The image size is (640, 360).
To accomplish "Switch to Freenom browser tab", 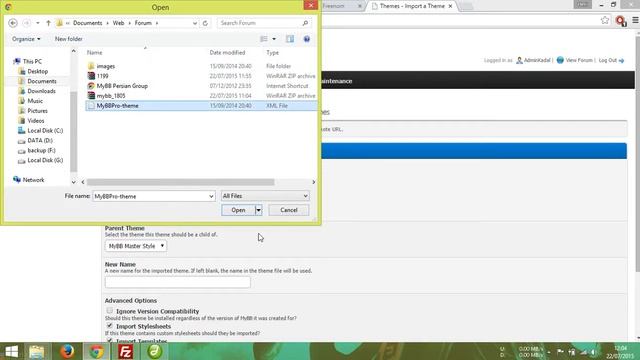I will tap(341, 6).
